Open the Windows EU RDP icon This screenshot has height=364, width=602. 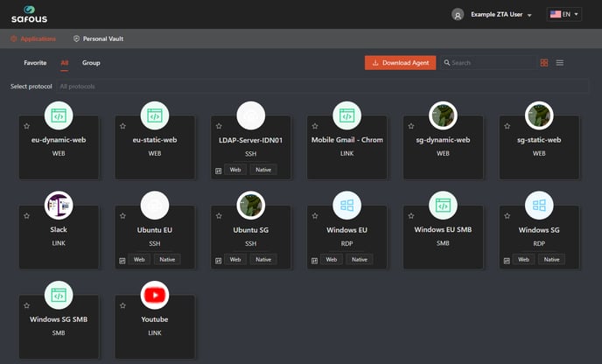tap(347, 206)
